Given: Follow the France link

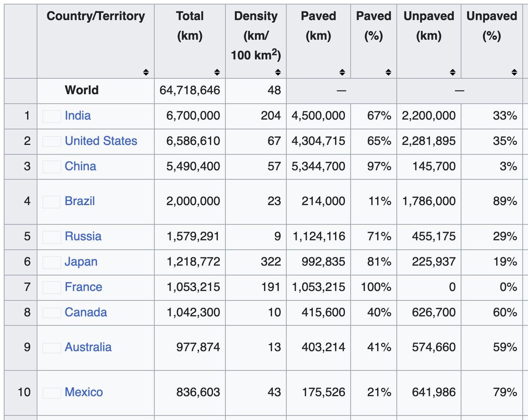Looking at the screenshot, I should coord(84,287).
